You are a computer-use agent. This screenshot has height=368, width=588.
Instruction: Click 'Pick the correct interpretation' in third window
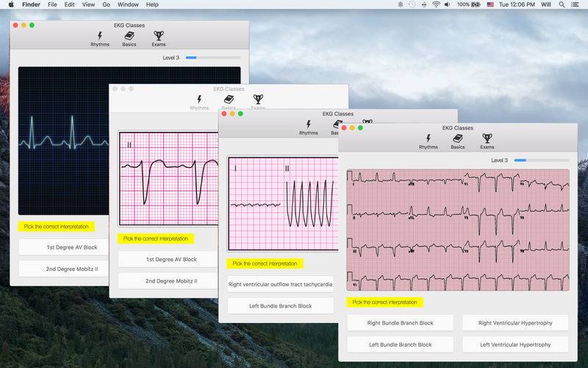(x=265, y=263)
